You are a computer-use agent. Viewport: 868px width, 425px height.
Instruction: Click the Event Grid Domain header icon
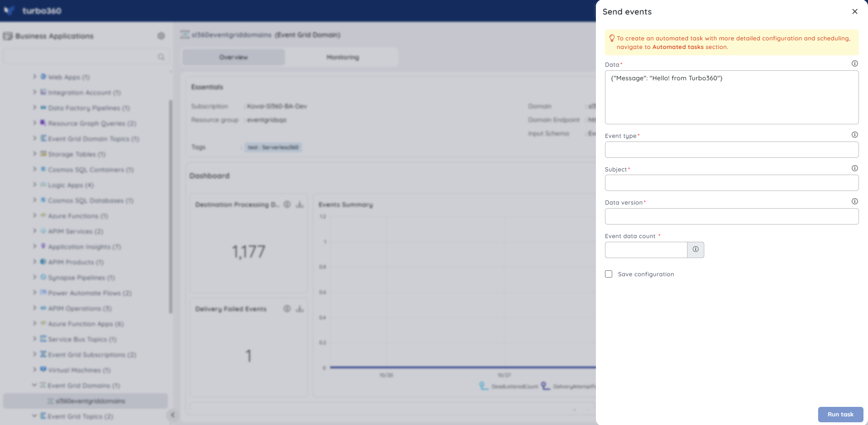(x=185, y=34)
